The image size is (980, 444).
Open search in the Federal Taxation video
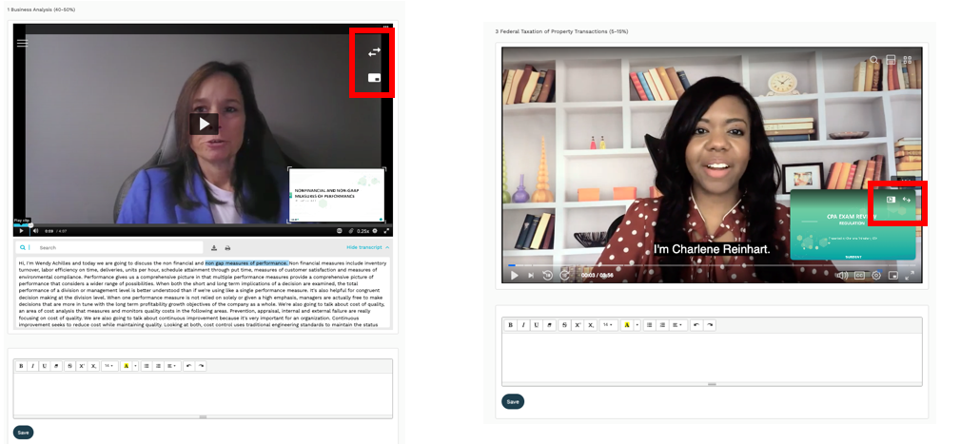(x=873, y=60)
